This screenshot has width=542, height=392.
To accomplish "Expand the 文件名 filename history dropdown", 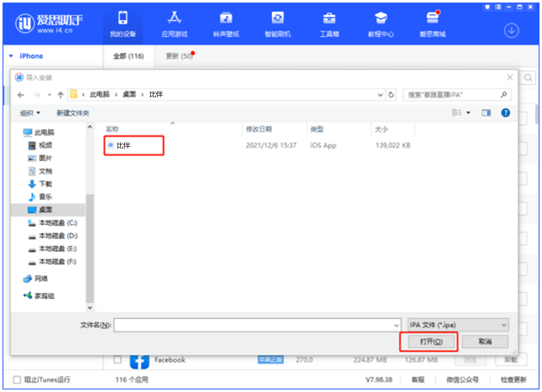I will click(x=395, y=324).
